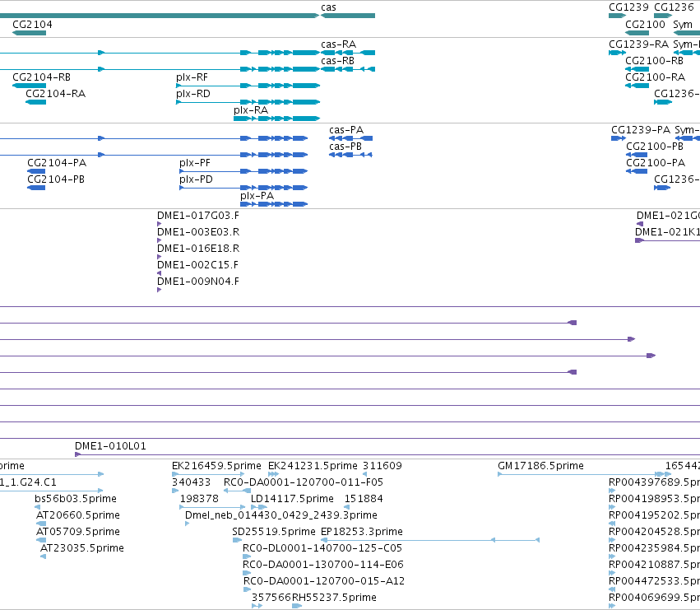Select the plain 'CG2100' gene label
The height and width of the screenshot is (610, 700).
click(x=645, y=24)
